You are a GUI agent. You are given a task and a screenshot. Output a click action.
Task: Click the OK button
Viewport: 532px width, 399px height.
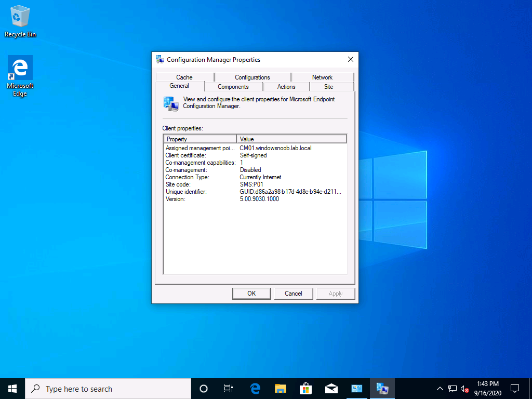251,294
